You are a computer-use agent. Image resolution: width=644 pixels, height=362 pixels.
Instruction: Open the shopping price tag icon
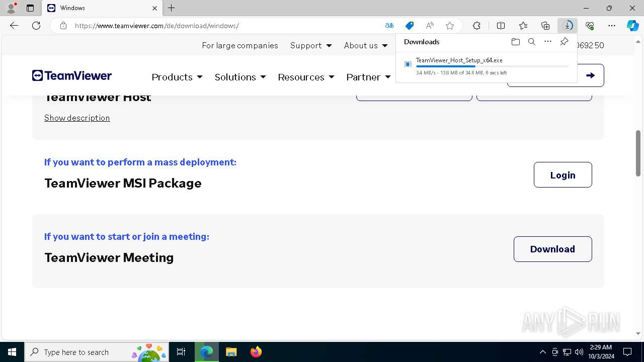point(410,26)
